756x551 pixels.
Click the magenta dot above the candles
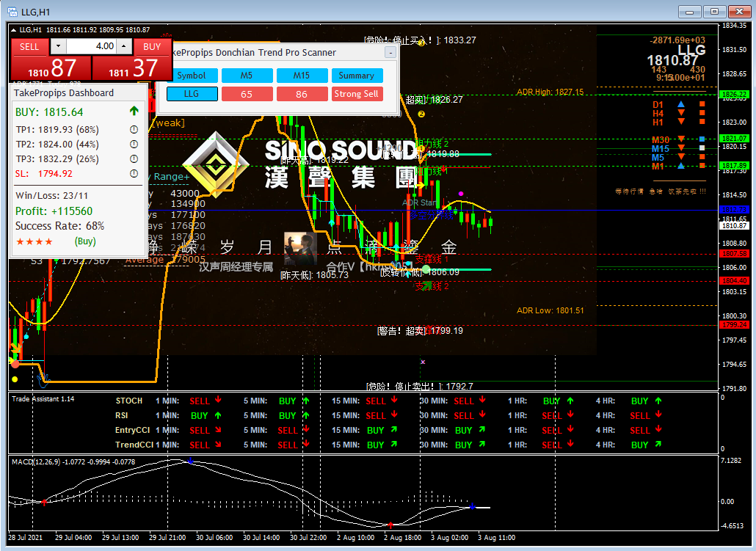pyautogui.click(x=461, y=194)
